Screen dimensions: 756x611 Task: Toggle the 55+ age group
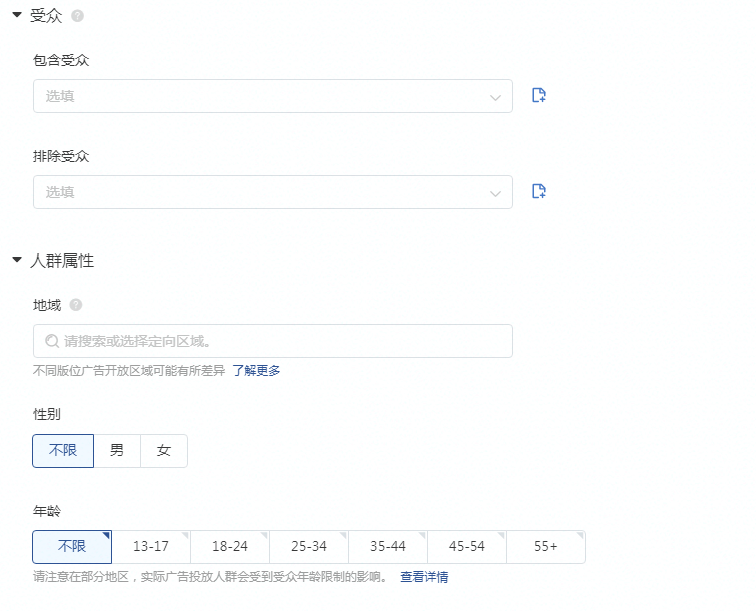click(x=546, y=547)
